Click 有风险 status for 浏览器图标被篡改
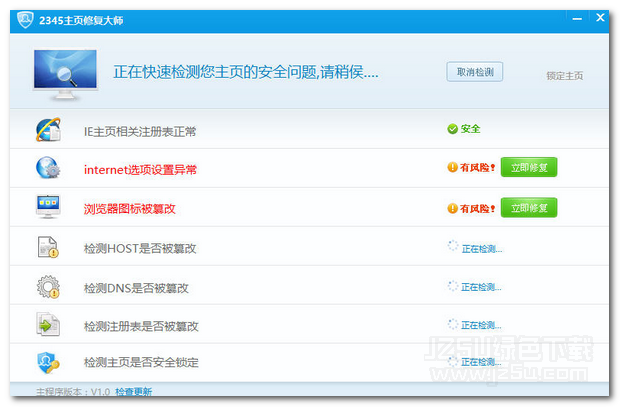Screen dimensions: 620x407 [x=477, y=208]
